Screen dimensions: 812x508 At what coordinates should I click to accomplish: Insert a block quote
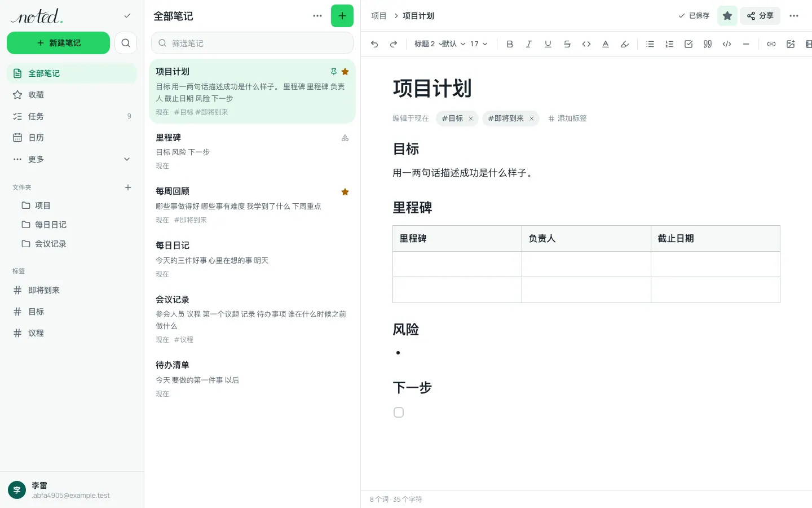point(708,44)
